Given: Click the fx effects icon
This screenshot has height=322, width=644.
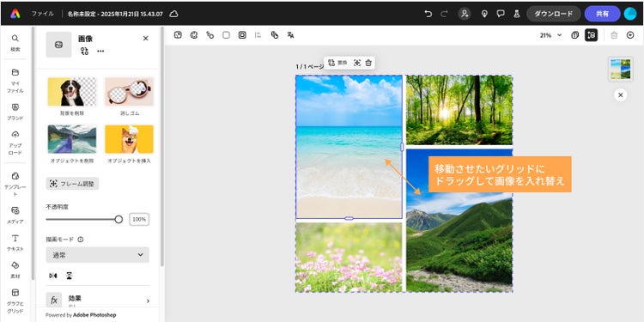Looking at the screenshot, I should (x=54, y=301).
